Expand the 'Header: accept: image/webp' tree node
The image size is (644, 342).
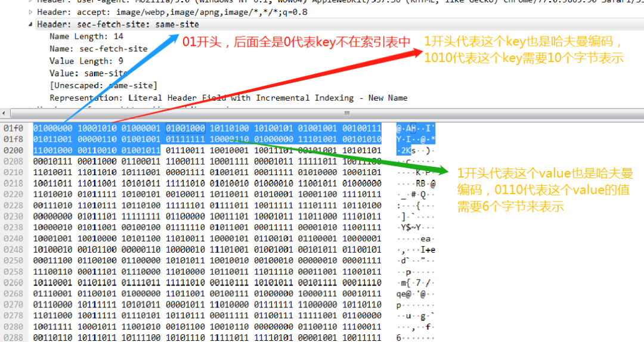coord(31,12)
